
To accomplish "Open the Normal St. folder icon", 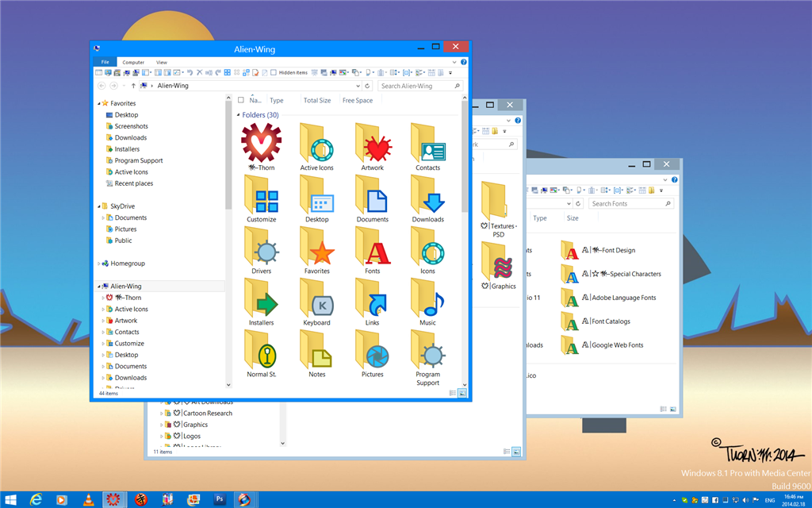I will (262, 349).
